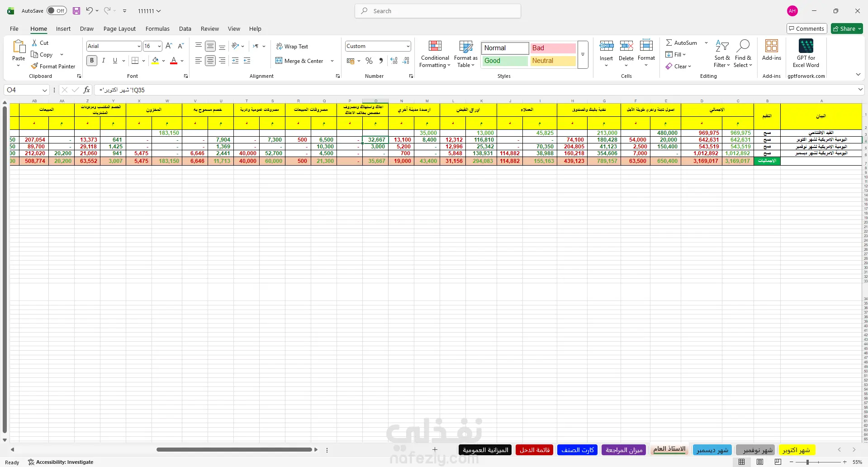This screenshot has width=868, height=467.
Task: Open Conditional Formatting
Action: click(x=435, y=54)
